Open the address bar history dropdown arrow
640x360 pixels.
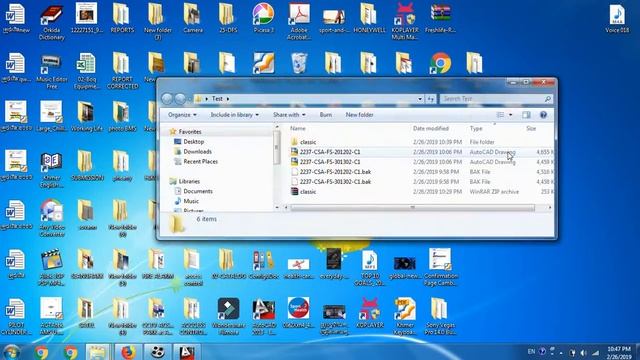[x=420, y=99]
